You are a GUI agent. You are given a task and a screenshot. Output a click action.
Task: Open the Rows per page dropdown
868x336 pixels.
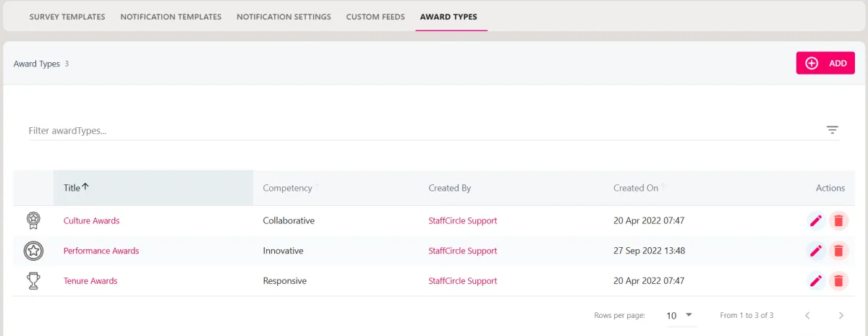pyautogui.click(x=679, y=315)
